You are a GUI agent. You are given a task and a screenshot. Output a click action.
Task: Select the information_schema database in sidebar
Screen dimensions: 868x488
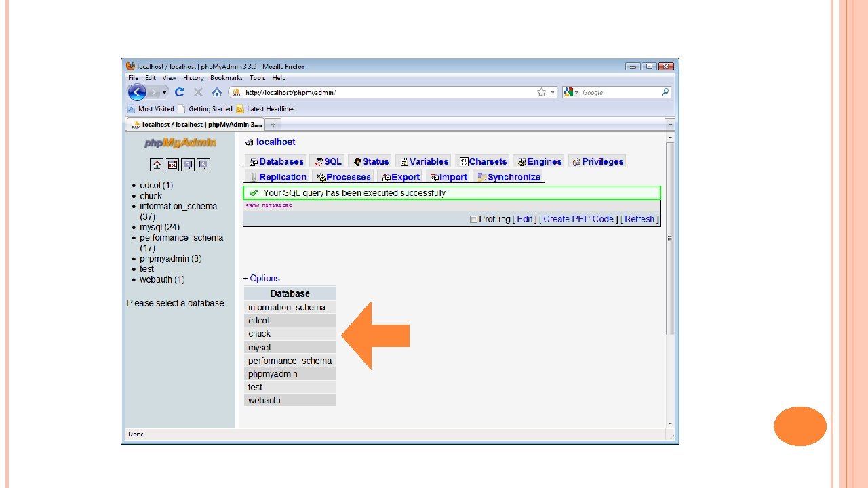pyautogui.click(x=178, y=206)
